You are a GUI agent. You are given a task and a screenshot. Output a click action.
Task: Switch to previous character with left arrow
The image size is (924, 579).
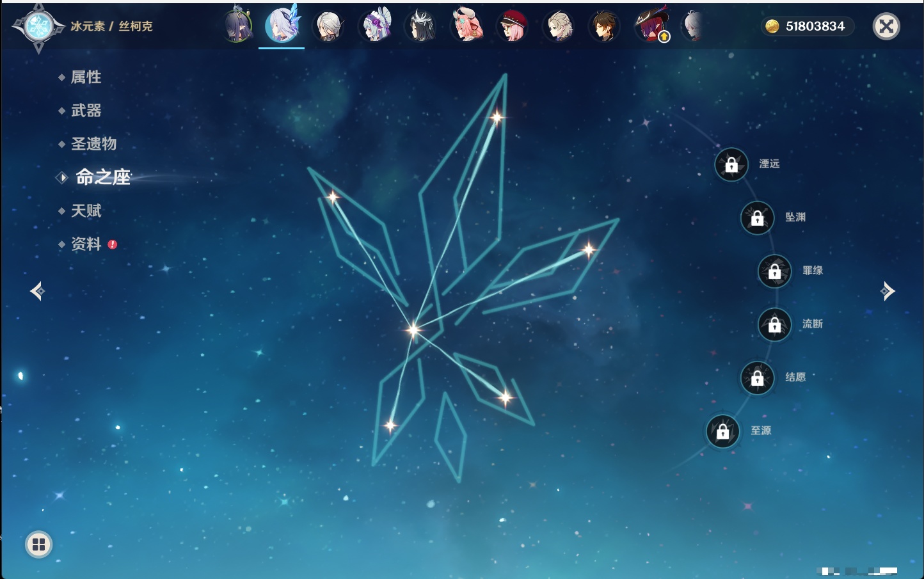(37, 291)
